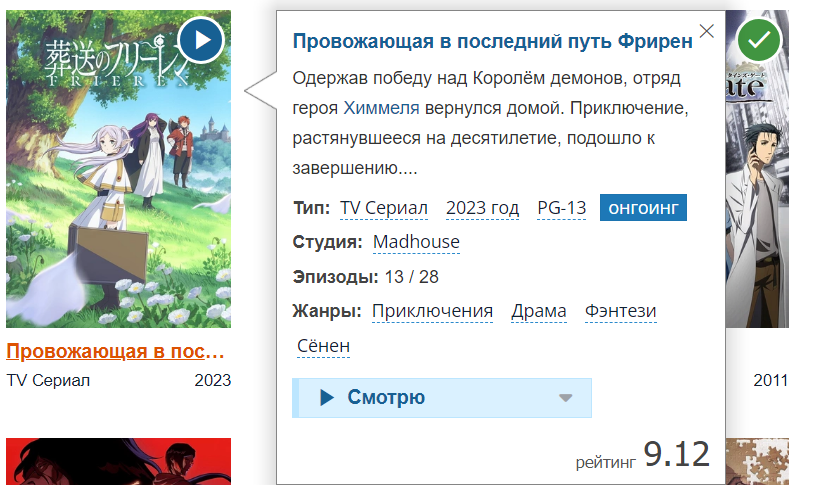Viewport: 830px width, 485px height.
Task: Expand the Смотрю status dropdown arrow
Action: (x=566, y=398)
